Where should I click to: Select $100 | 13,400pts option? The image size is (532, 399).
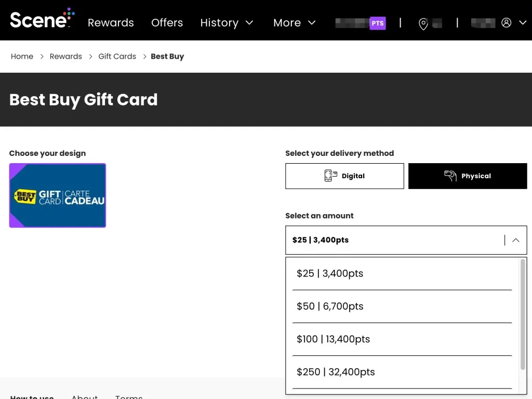(402, 339)
